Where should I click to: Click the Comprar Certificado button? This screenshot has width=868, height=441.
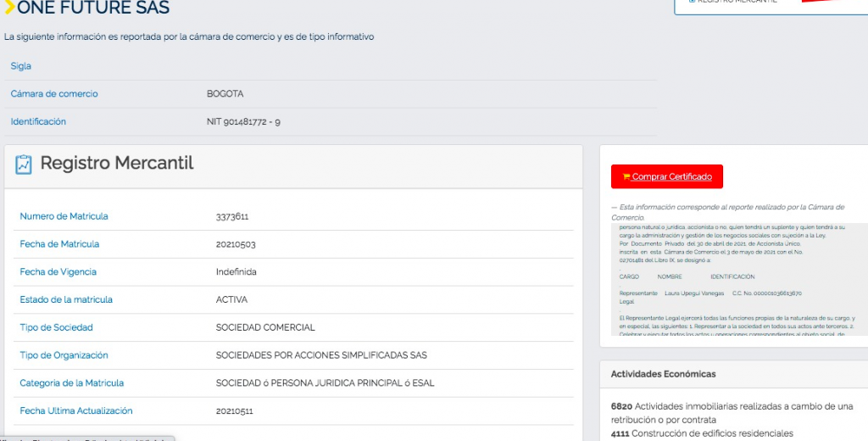coord(666,176)
